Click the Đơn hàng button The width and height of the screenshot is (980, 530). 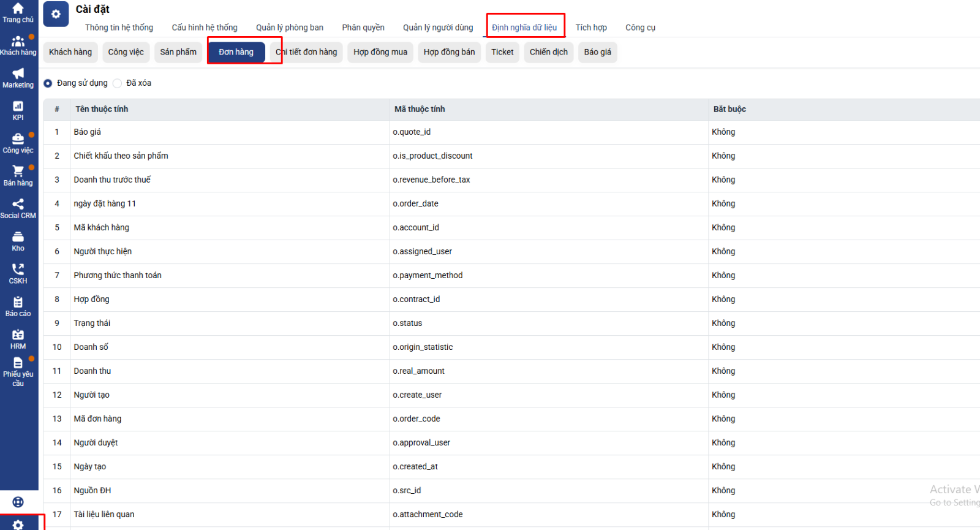236,52
